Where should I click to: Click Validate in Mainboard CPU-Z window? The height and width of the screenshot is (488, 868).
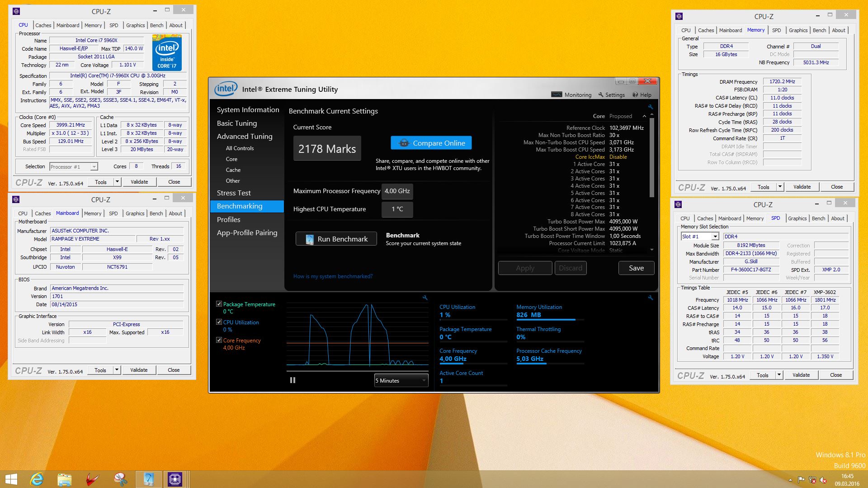coord(139,370)
